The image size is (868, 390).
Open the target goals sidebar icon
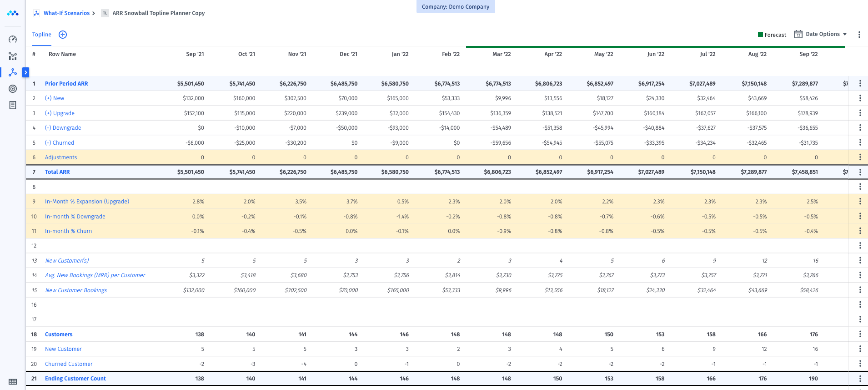[x=13, y=89]
